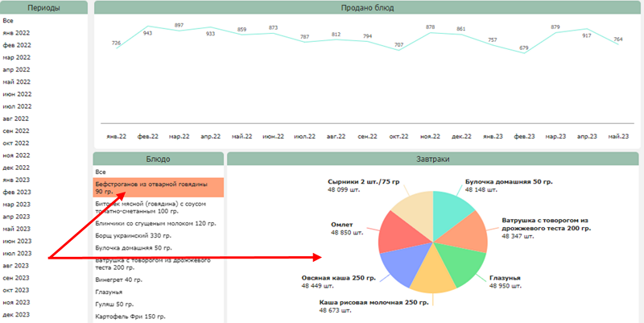The height and width of the screenshot is (323, 644).
Task: Select 'Все' in the Периоды slicer
Action: pyautogui.click(x=8, y=21)
